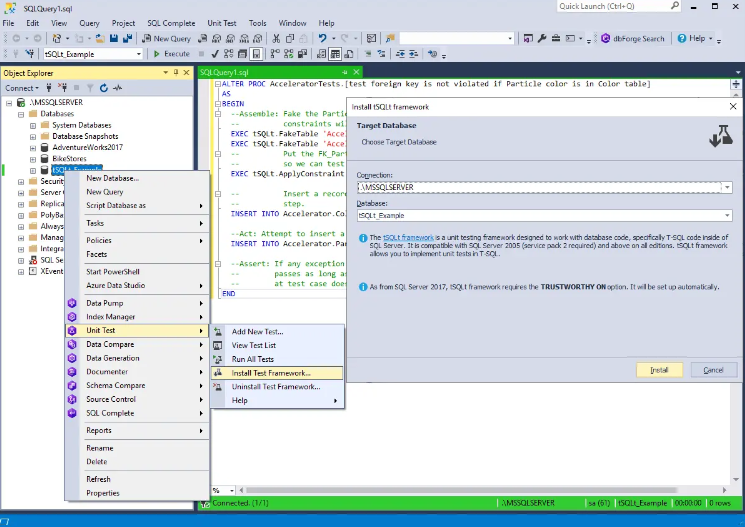
Task: Click Solution Explorer icon beside wrench
Action: click(528, 38)
